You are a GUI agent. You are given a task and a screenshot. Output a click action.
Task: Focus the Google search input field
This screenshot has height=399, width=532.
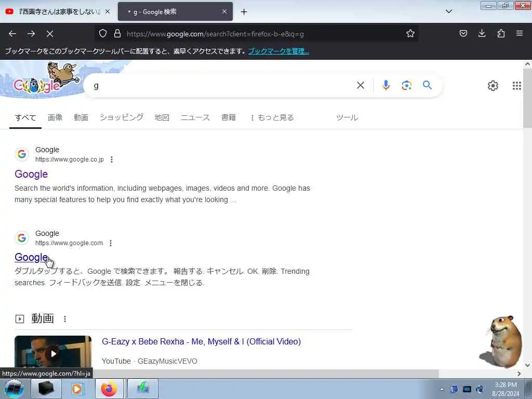point(222,86)
